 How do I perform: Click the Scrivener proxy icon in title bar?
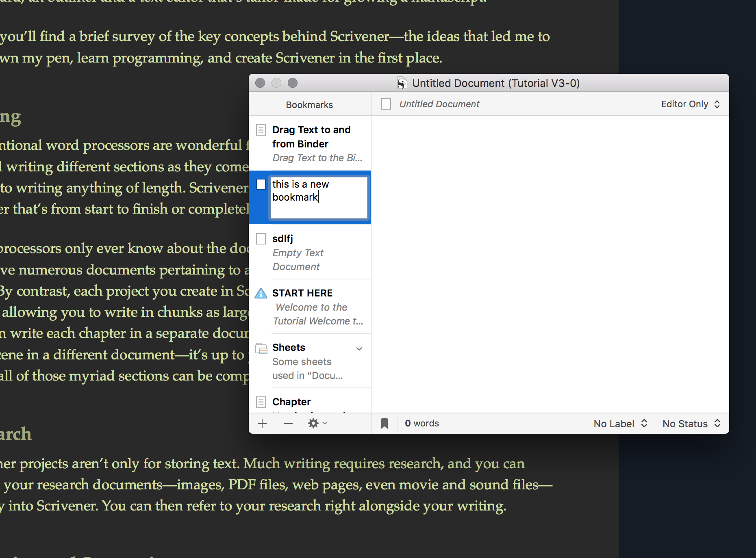(x=402, y=83)
